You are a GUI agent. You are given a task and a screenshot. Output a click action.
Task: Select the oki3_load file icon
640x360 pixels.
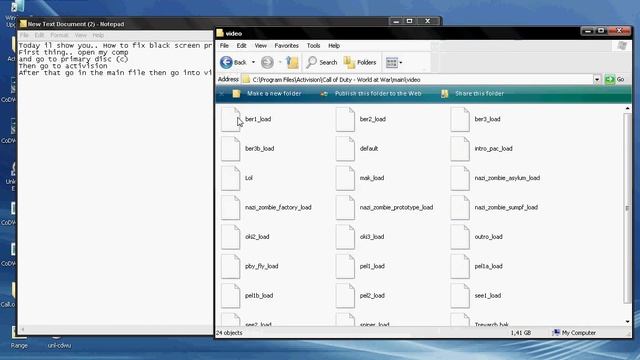(x=345, y=237)
